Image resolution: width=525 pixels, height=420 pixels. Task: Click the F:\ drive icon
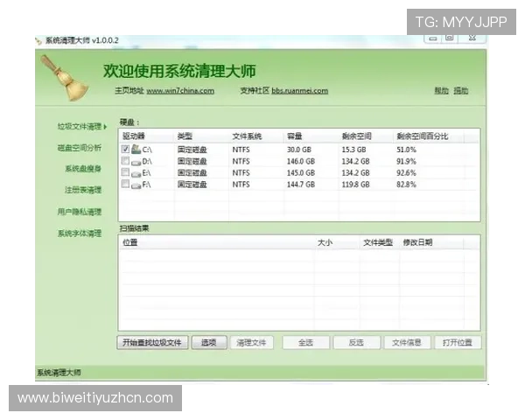(x=136, y=185)
